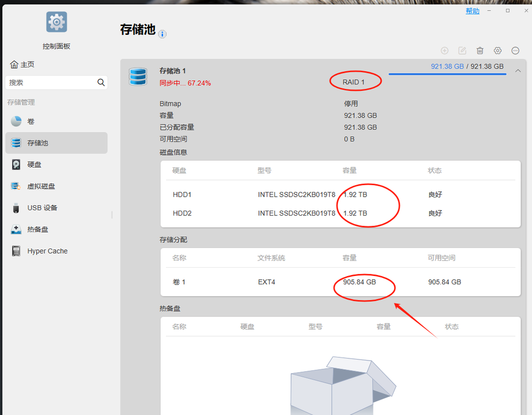Click the add storage pool plus icon
Image resolution: width=532 pixels, height=415 pixels.
[x=444, y=50]
